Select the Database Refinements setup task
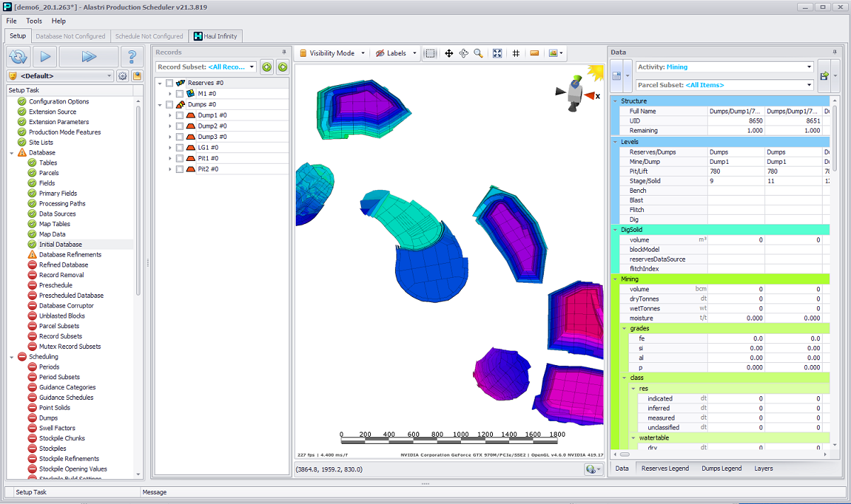 (x=69, y=254)
